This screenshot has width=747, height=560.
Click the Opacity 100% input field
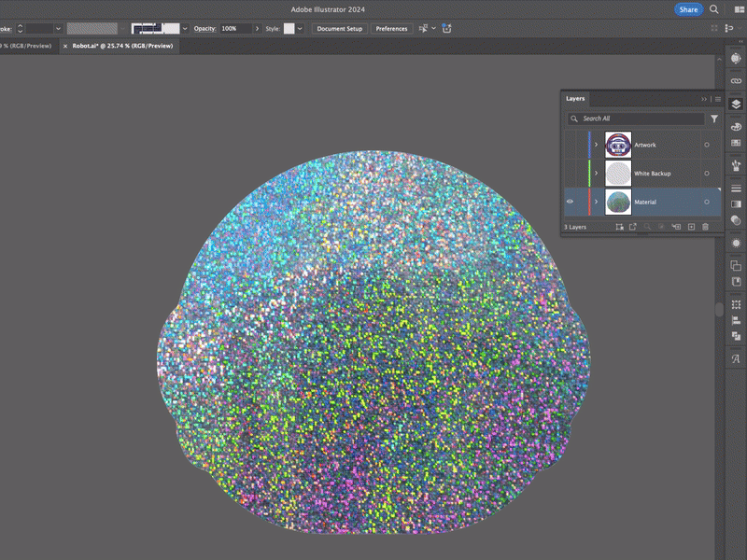click(236, 29)
